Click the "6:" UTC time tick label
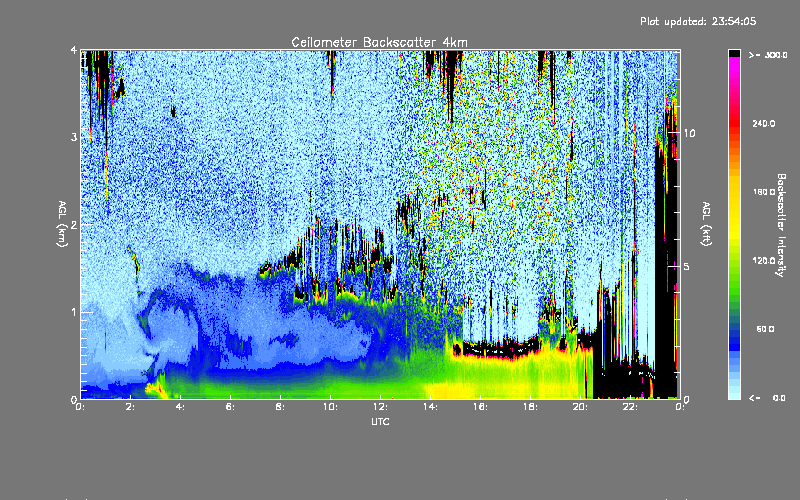 pos(230,407)
